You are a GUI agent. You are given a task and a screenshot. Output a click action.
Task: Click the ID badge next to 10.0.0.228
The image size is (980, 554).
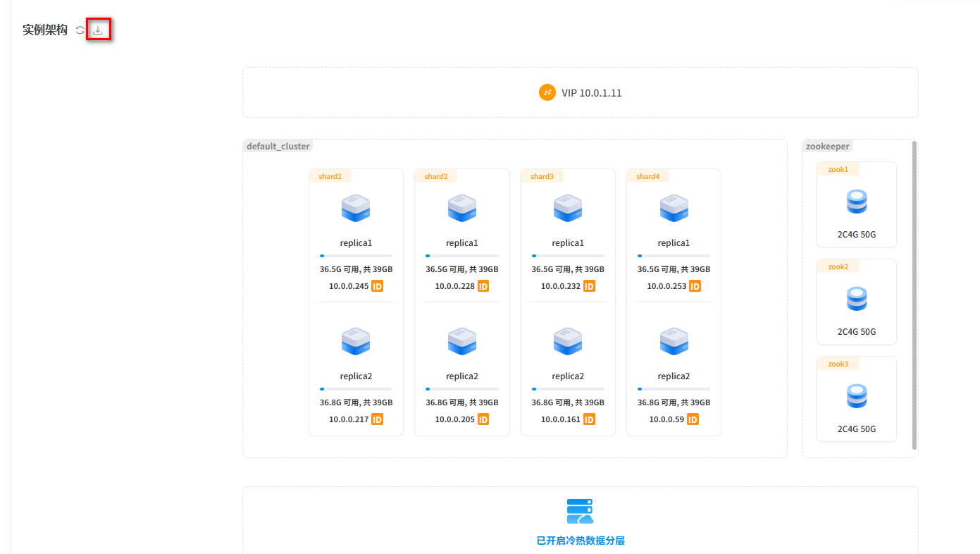pyautogui.click(x=483, y=286)
